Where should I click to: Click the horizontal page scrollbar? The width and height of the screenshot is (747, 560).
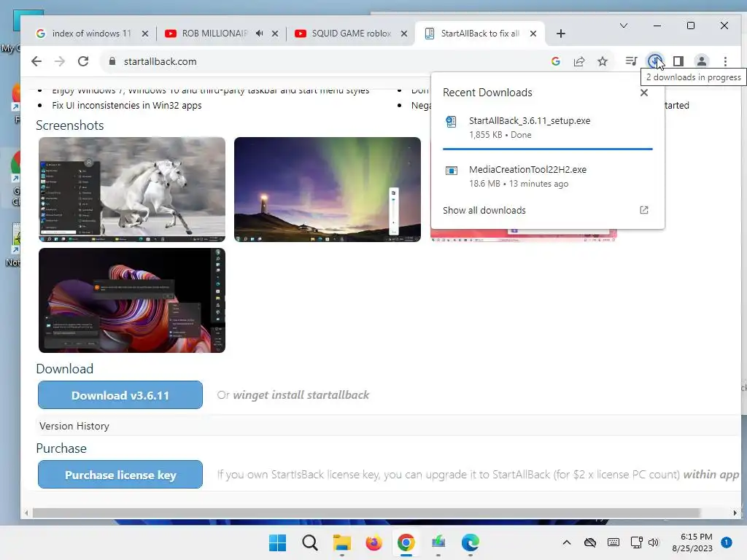[366, 513]
